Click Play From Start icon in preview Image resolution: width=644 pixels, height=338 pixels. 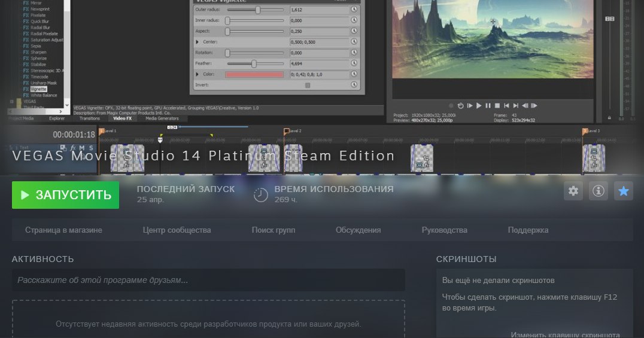(469, 105)
